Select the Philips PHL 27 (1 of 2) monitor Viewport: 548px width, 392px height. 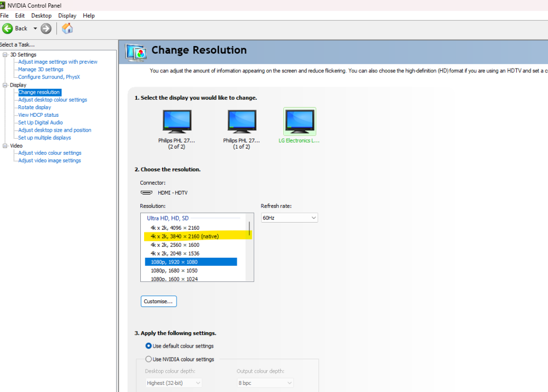click(x=241, y=122)
